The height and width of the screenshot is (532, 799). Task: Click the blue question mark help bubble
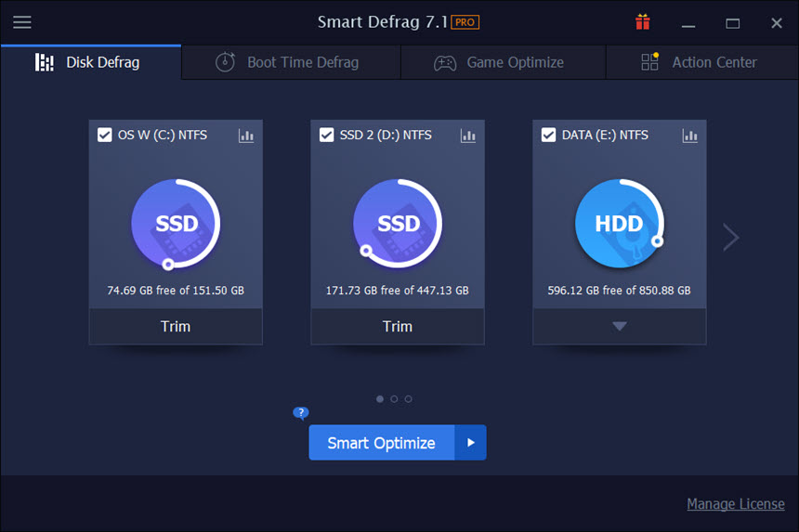coord(301,413)
